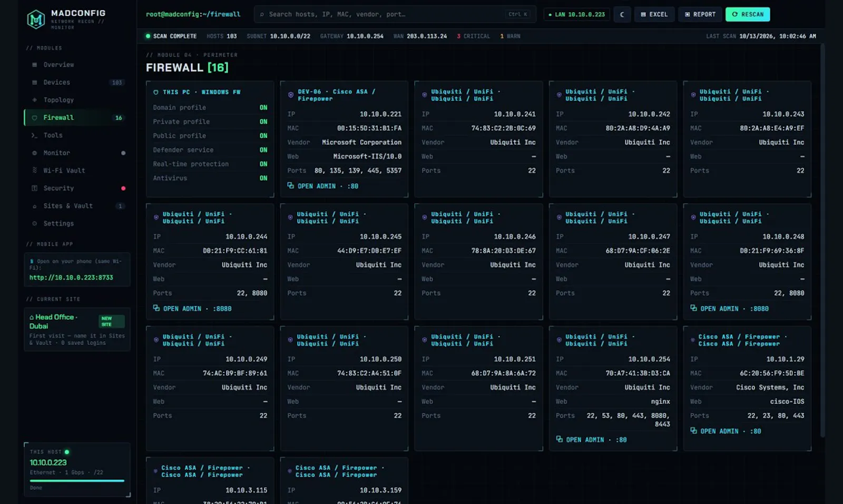Click the This Host 10.10.0.223 address
Viewport: 843px width, 504px height.
pyautogui.click(x=48, y=462)
